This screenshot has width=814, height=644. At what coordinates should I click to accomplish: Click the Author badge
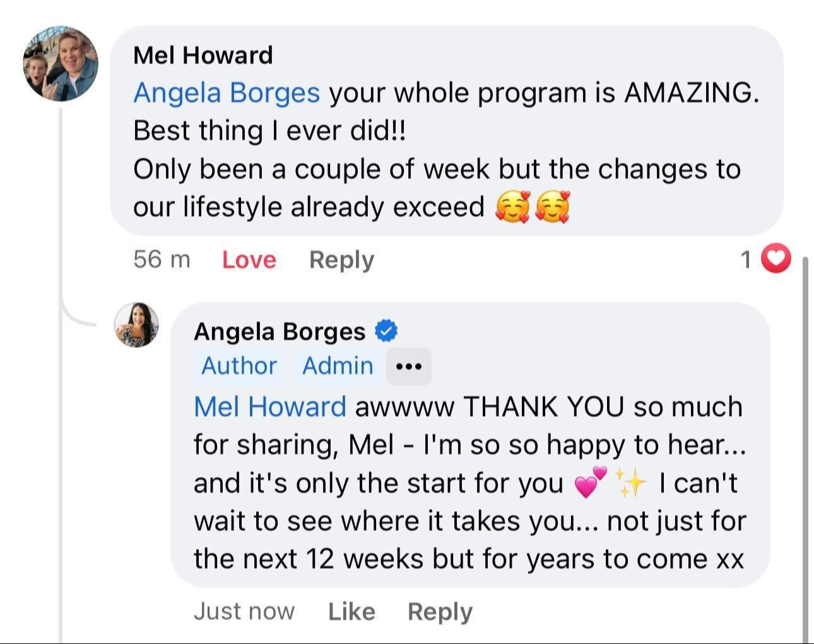pos(239,366)
